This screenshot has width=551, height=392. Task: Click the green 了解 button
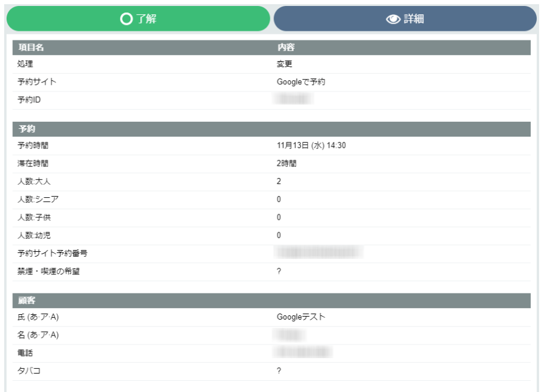138,18
